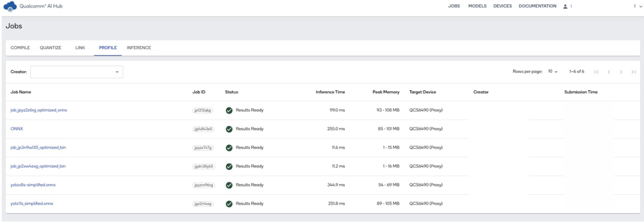Image resolution: width=644 pixels, height=224 pixels.
Task: Open the MODELS navigation item
Action: (x=477, y=6)
